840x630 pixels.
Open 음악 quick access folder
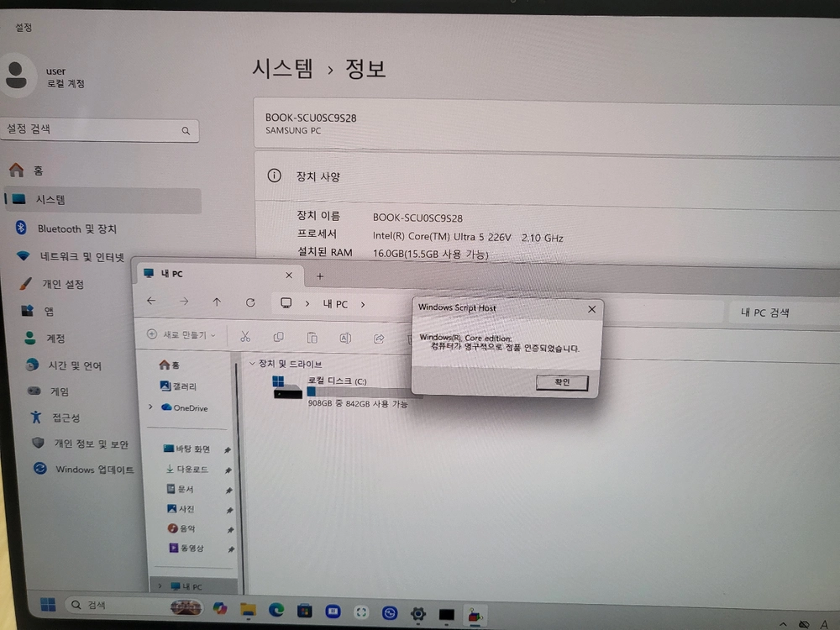181,528
